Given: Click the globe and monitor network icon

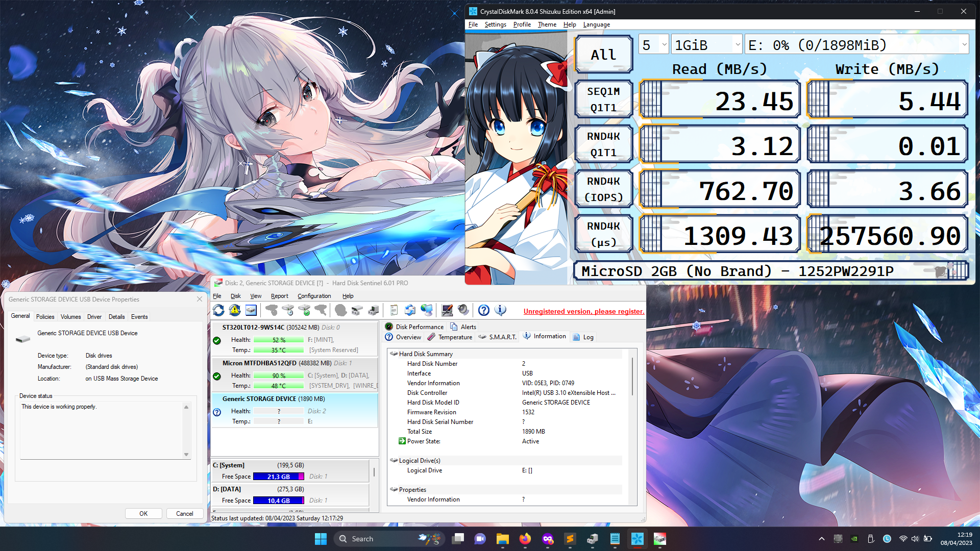Looking at the screenshot, I should [x=427, y=310].
